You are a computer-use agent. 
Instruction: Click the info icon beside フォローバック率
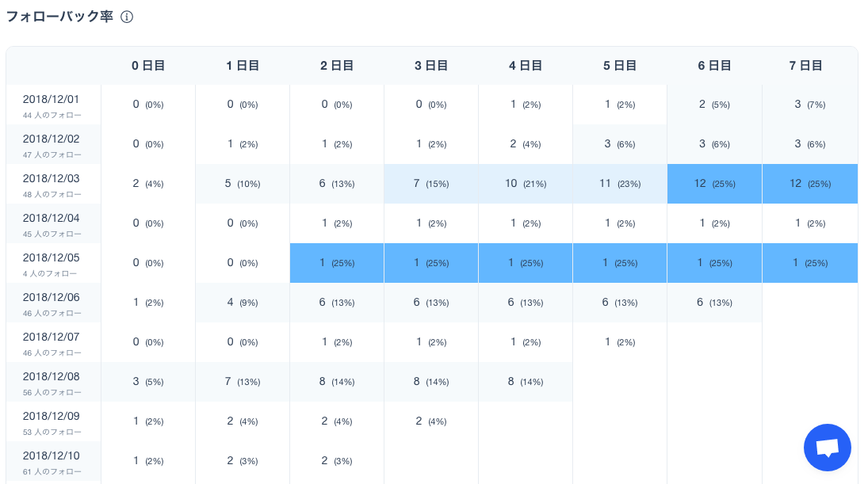click(x=127, y=17)
